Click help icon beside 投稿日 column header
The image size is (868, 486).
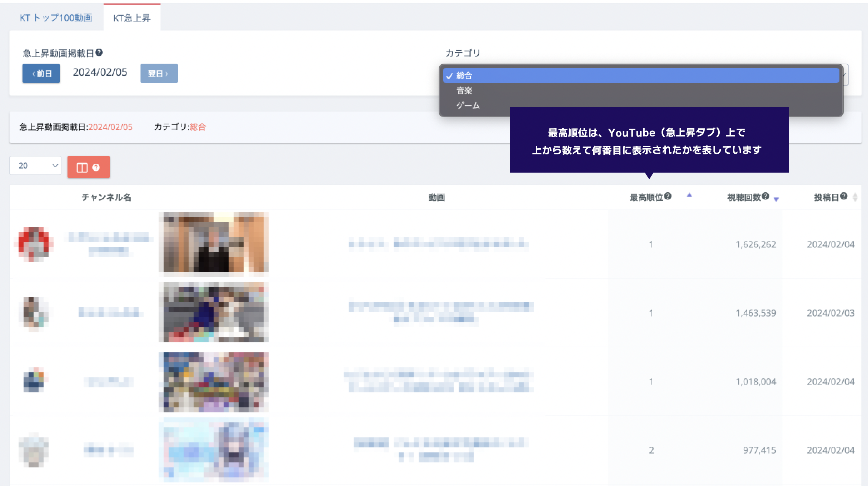click(844, 196)
